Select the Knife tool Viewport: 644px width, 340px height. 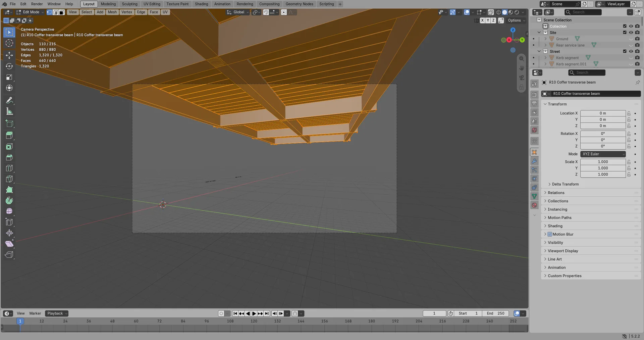[x=9, y=179]
